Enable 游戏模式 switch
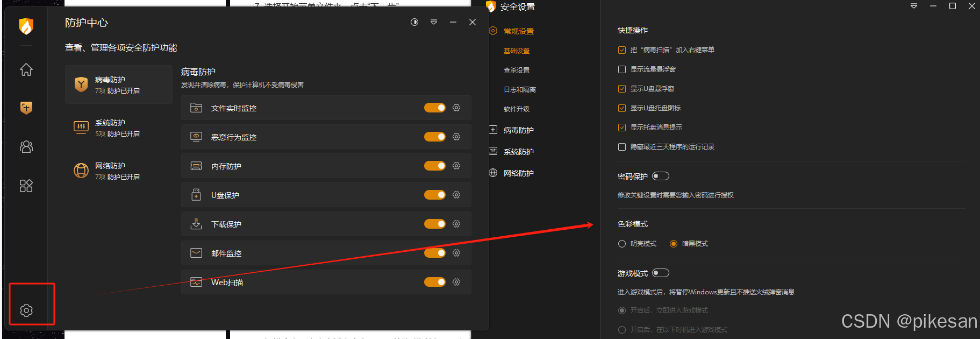The width and height of the screenshot is (980, 339). tap(661, 273)
